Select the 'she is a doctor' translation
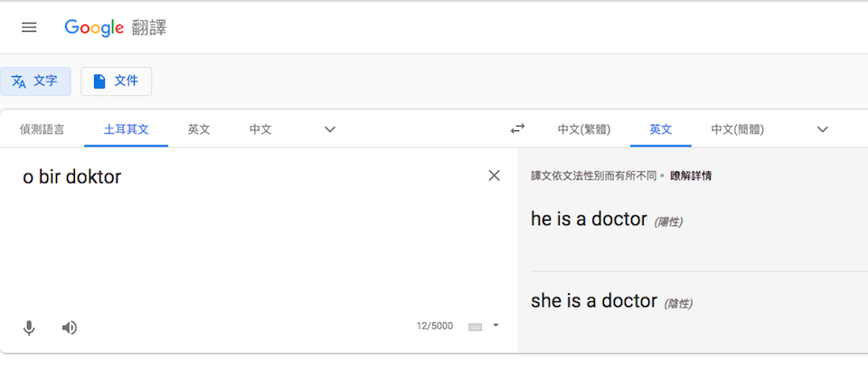 [x=594, y=300]
